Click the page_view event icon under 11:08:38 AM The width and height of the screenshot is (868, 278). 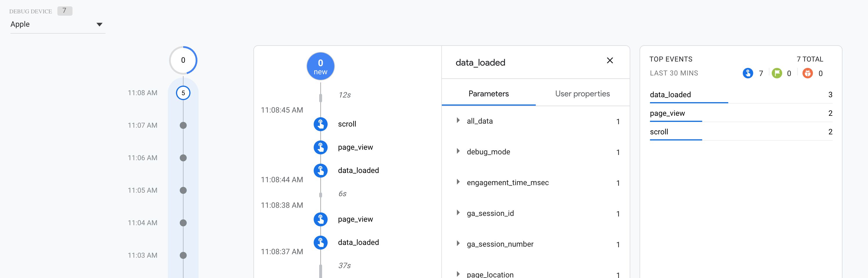[320, 219]
